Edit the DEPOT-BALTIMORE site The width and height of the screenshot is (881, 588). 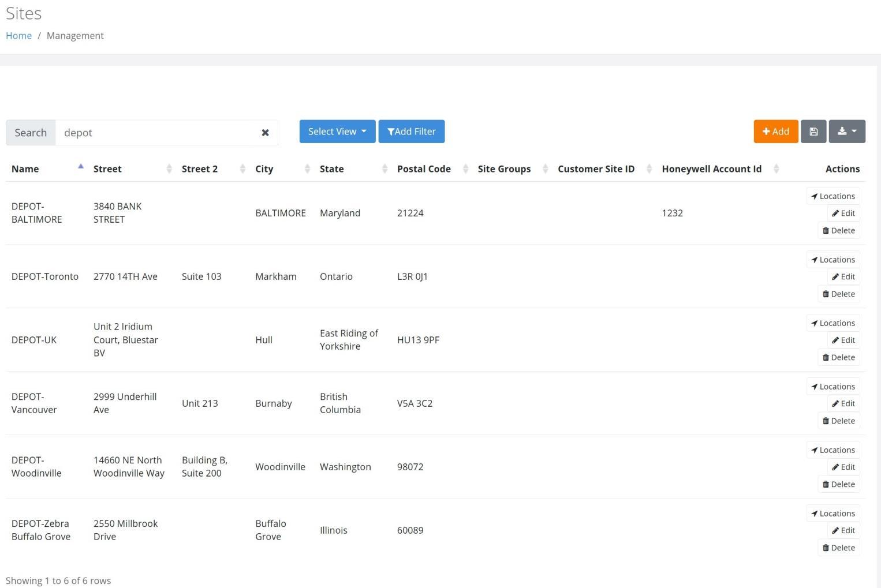point(843,213)
